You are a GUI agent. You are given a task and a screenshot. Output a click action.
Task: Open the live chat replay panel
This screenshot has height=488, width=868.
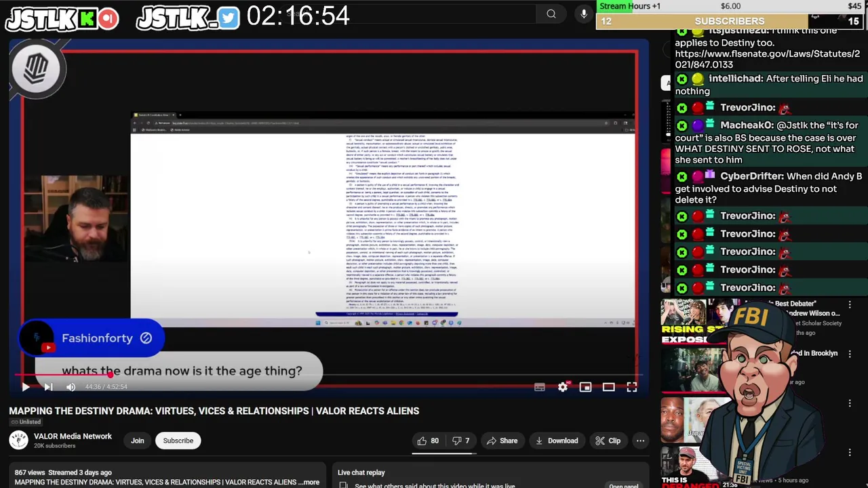click(623, 485)
